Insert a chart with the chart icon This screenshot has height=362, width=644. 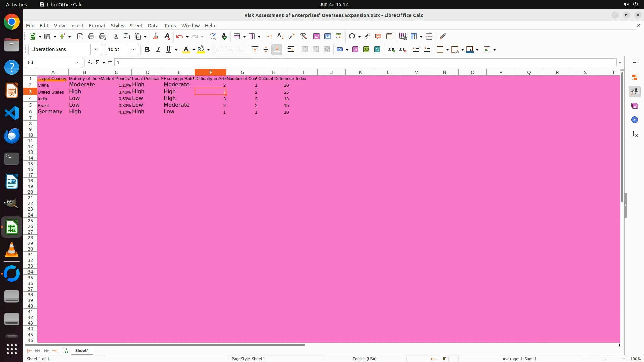tap(327, 36)
